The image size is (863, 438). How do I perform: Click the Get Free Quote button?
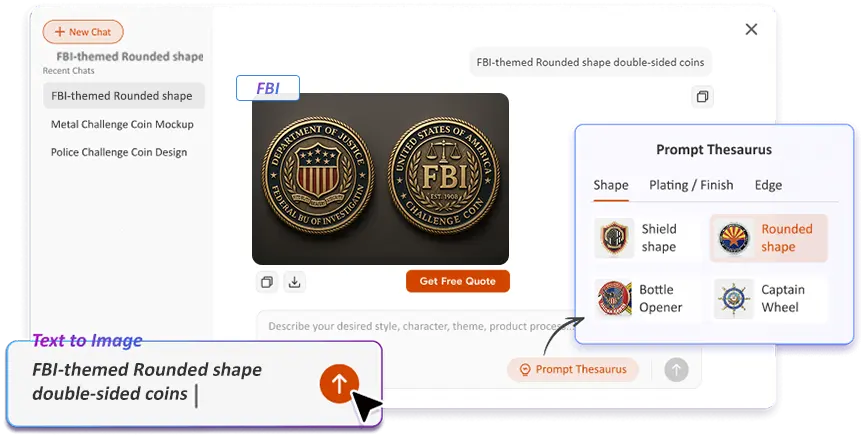[x=458, y=281]
